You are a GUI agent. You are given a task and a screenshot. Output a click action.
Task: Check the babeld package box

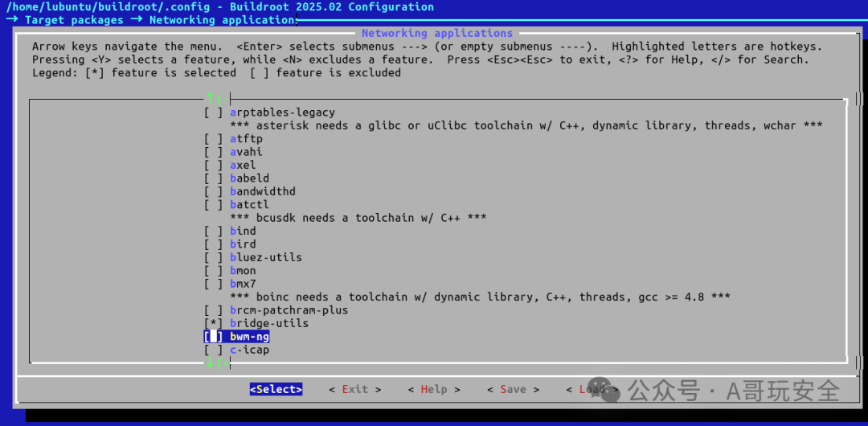pyautogui.click(x=214, y=178)
